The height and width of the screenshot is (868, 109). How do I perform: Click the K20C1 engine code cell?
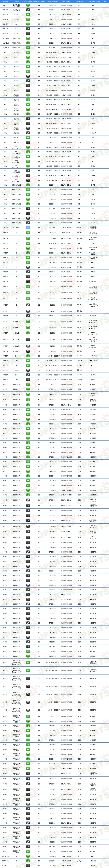93,24
